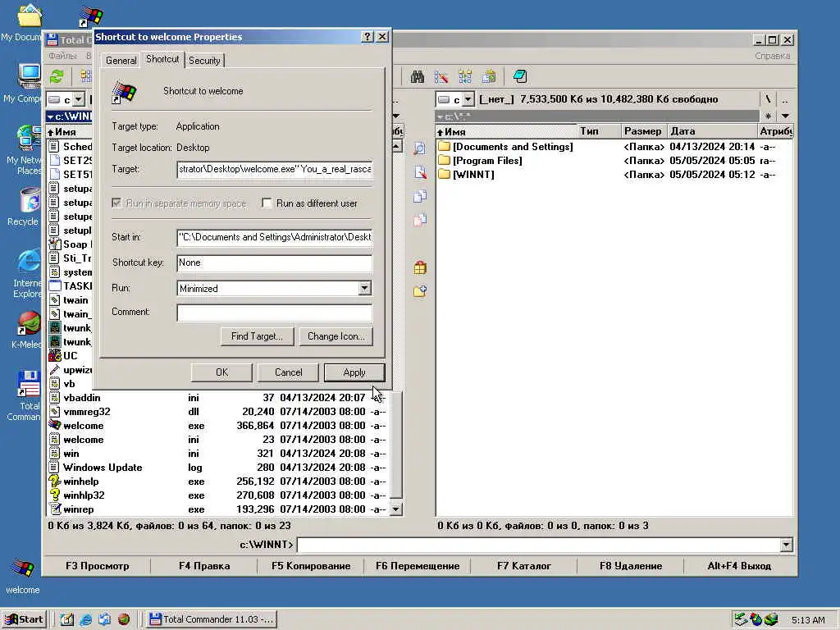This screenshot has width=840, height=630.
Task: Click the Internet Explorer quick launch icon
Action: click(x=85, y=619)
